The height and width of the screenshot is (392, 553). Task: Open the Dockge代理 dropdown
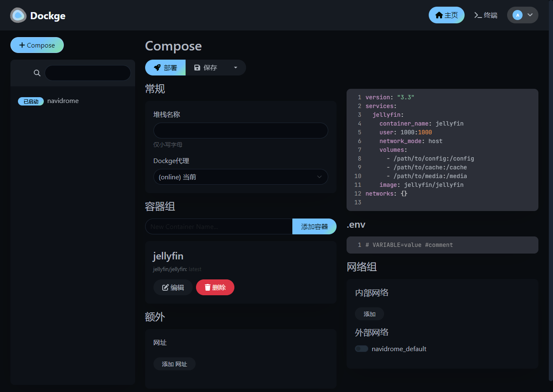coord(241,177)
